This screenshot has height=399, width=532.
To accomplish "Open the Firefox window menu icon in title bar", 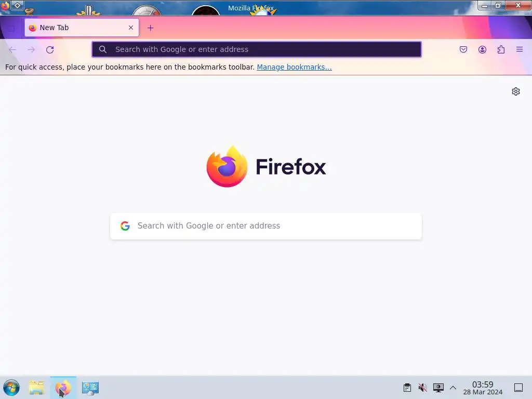I will point(5,5).
